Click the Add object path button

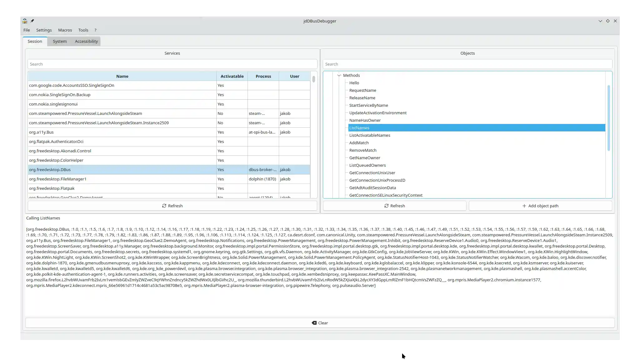pyautogui.click(x=540, y=206)
